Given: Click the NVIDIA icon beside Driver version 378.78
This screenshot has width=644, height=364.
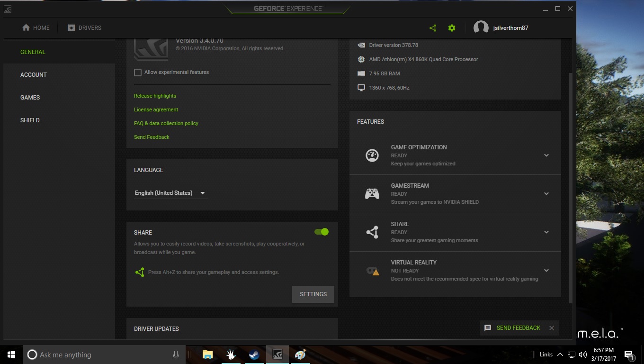Looking at the screenshot, I should coord(361,45).
